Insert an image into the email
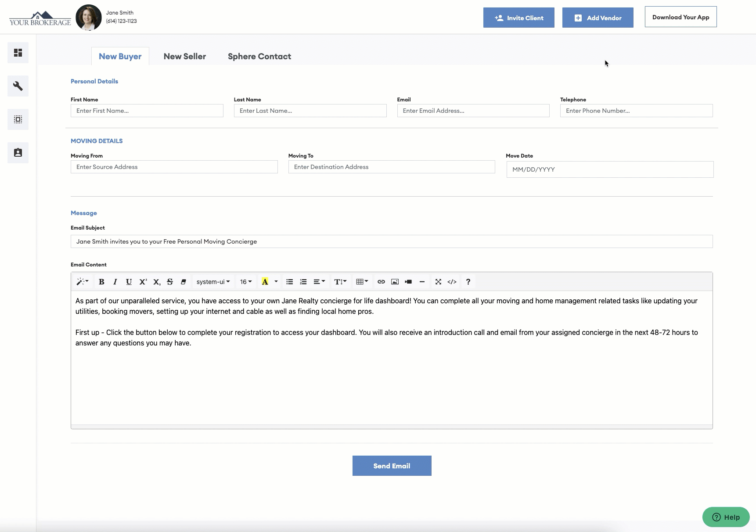756x532 pixels. click(x=395, y=282)
